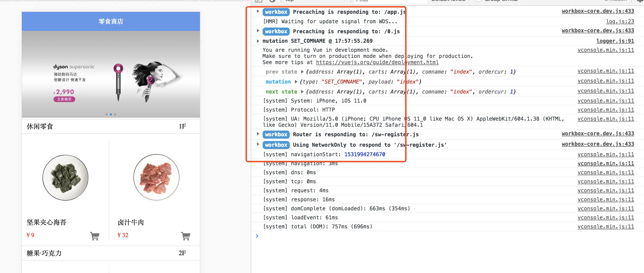The width and height of the screenshot is (644, 273).
Task: Expand the mutation SET_COMNAME log group
Action: pyautogui.click(x=258, y=41)
